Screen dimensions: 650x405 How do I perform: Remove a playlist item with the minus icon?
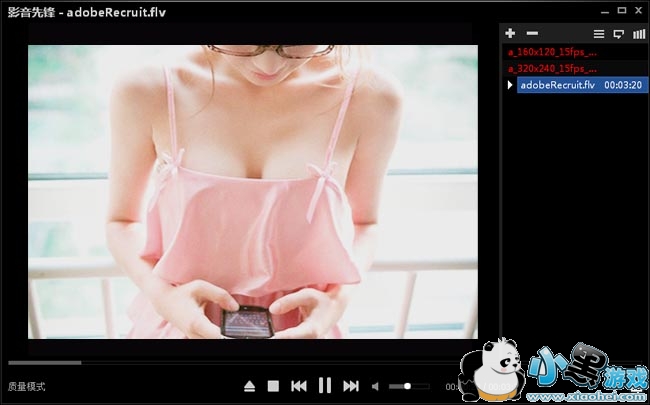tap(532, 34)
